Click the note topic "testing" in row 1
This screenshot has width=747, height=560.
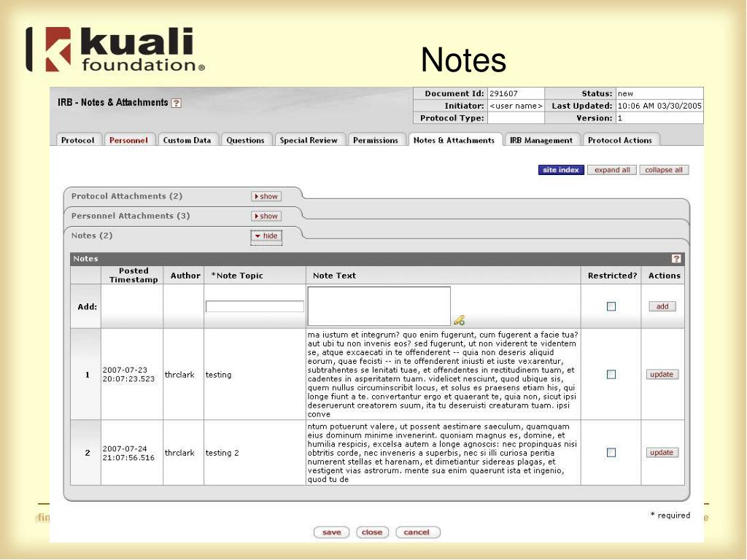[218, 375]
